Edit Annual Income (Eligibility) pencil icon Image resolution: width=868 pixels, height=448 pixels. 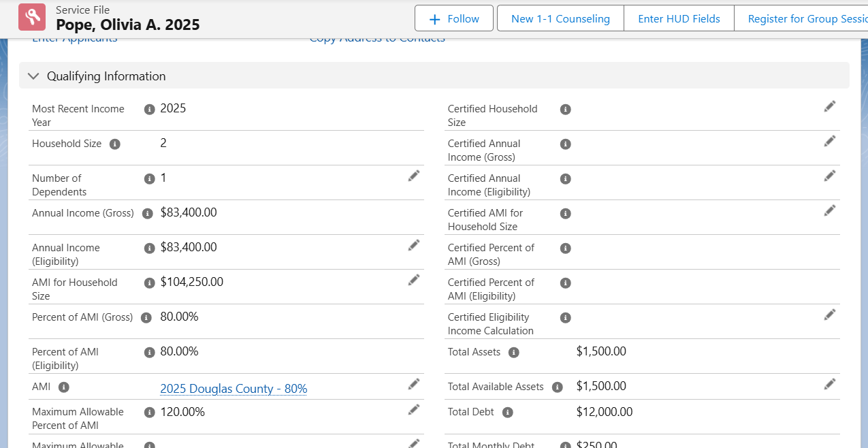tap(413, 245)
